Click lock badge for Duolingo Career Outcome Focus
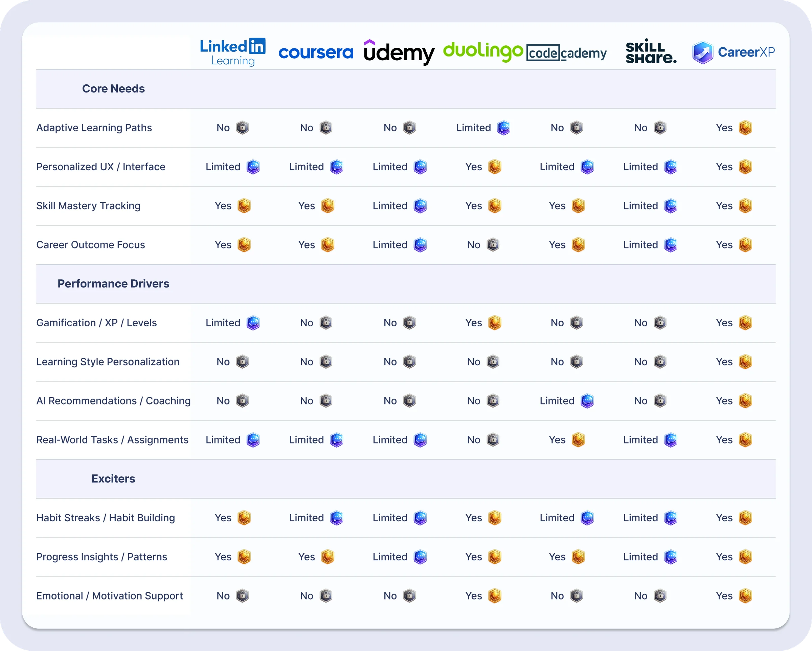Viewport: 812px width, 651px height. click(x=493, y=245)
